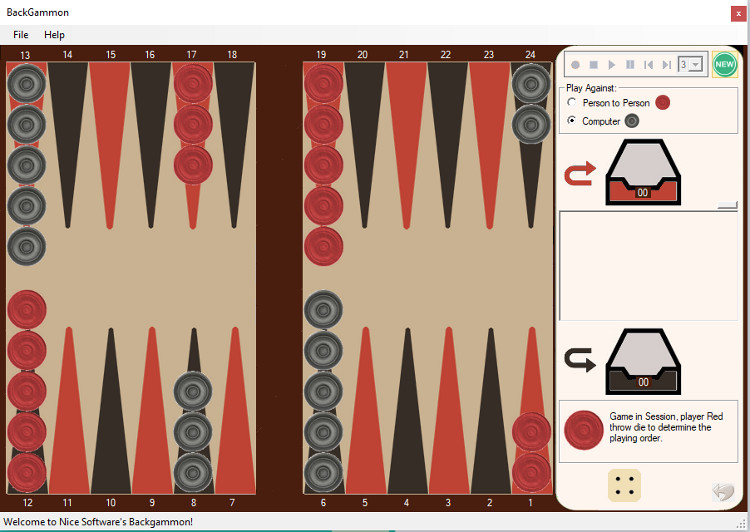Click the green NEW game button
The image size is (750, 532).
coord(725,64)
